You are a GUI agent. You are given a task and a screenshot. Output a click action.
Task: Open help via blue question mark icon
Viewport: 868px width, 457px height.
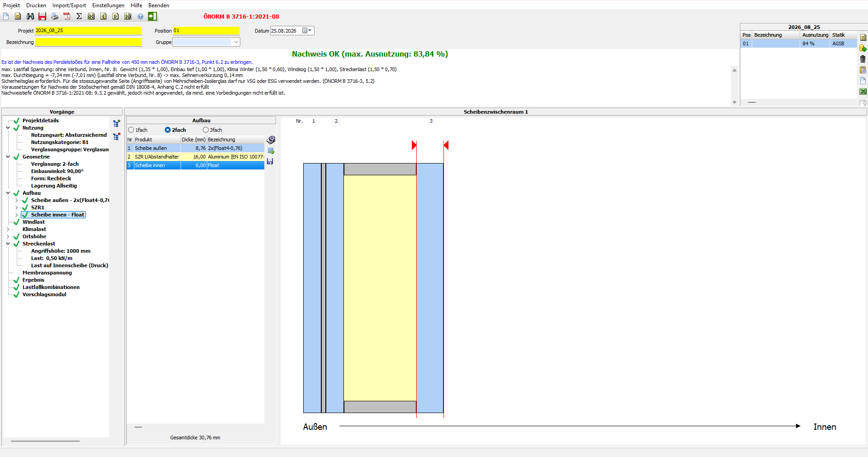pyautogui.click(x=140, y=16)
